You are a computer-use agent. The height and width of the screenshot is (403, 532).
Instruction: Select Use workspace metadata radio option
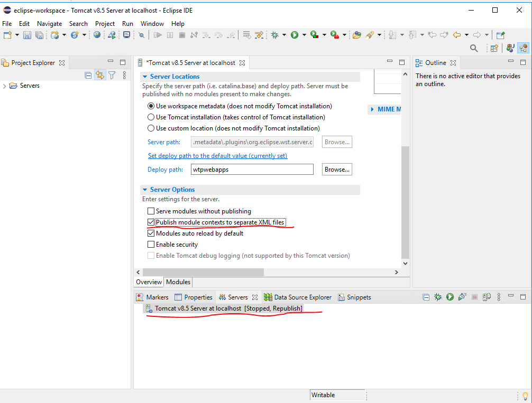click(x=151, y=106)
